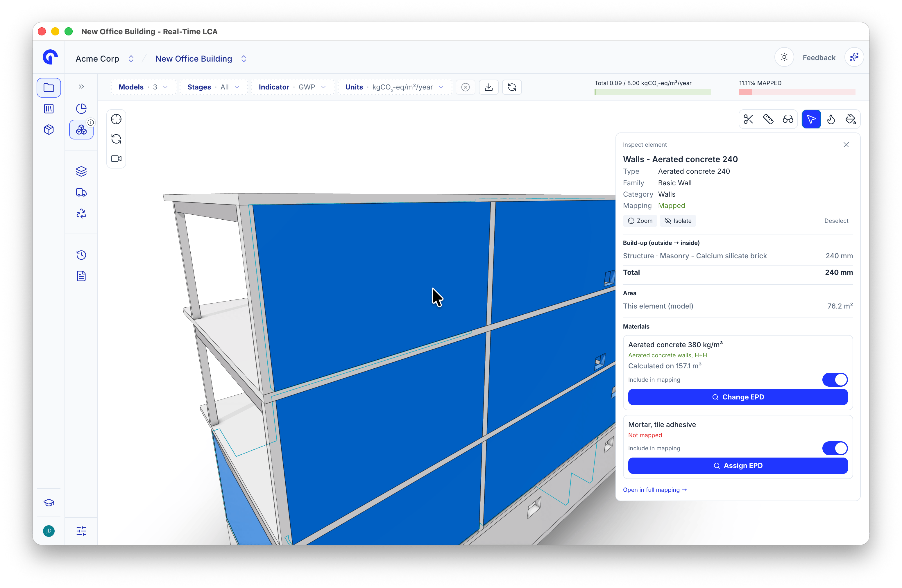Open the flame heatmap tool
This screenshot has width=902, height=588.
point(831,119)
